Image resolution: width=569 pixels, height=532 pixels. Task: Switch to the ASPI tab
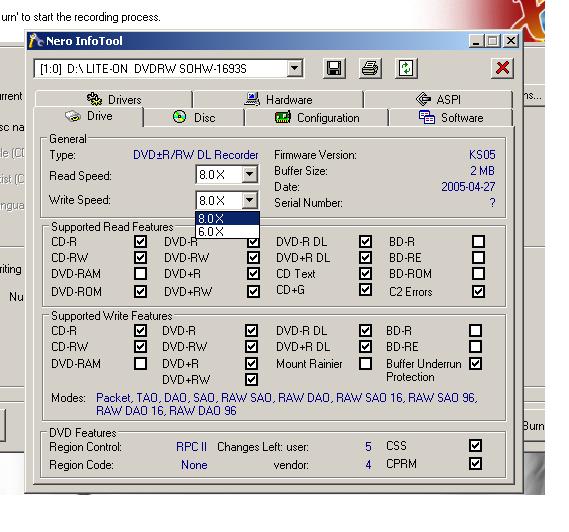438,99
